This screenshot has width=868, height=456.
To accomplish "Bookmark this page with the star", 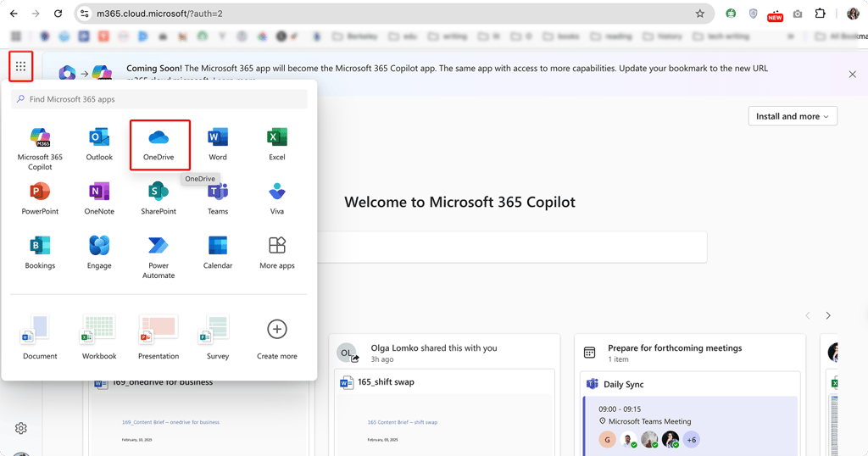I will coord(699,14).
